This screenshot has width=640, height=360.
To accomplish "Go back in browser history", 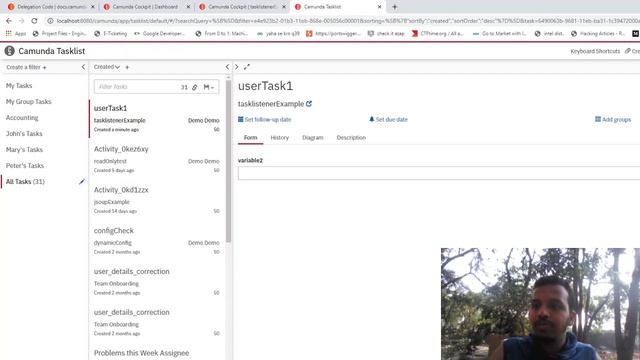I will point(9,21).
